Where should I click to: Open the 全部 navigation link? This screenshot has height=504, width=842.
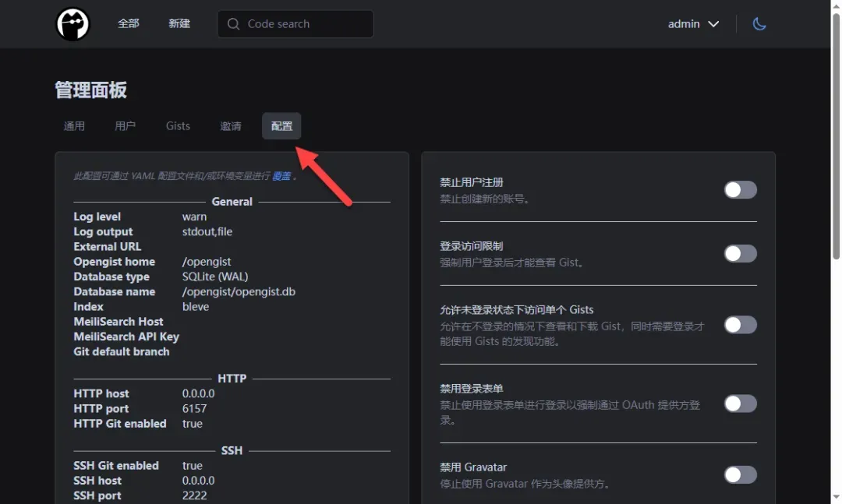129,23
